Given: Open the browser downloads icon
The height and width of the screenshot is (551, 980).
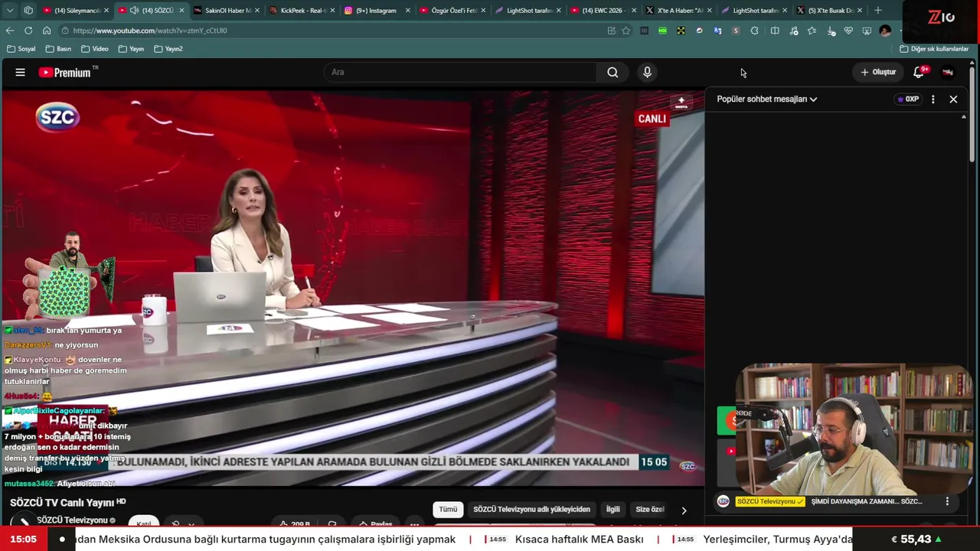Looking at the screenshot, I should 831,31.
